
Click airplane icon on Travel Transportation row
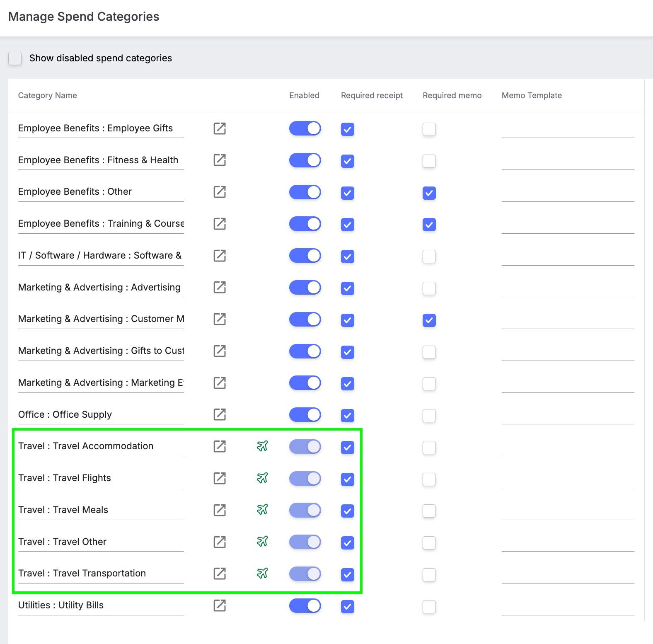(262, 573)
